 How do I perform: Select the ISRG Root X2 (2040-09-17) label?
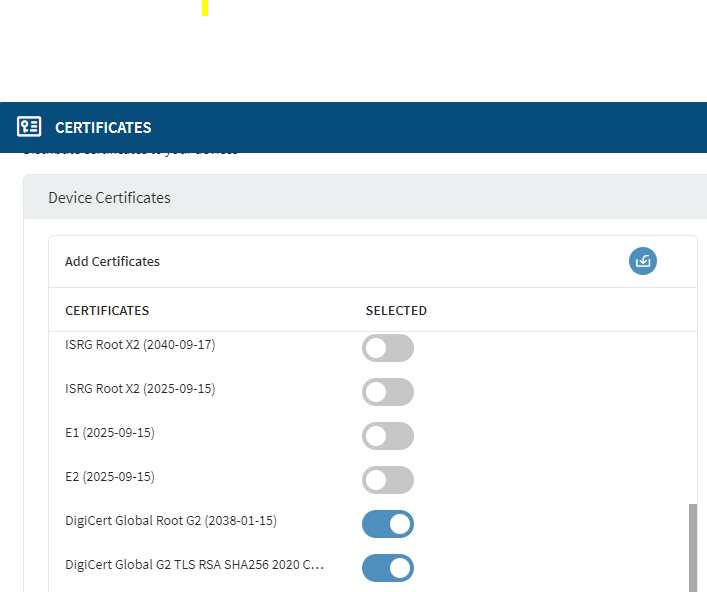click(x=140, y=345)
